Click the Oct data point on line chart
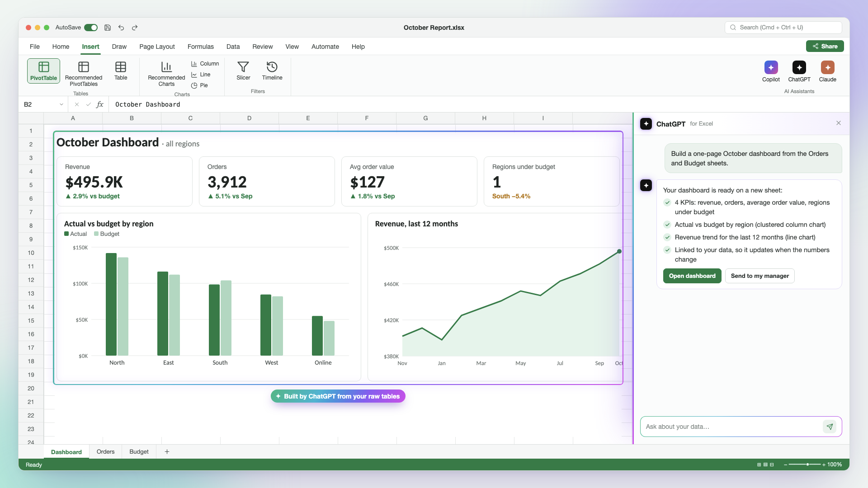Image resolution: width=868 pixels, height=488 pixels. pyautogui.click(x=619, y=252)
